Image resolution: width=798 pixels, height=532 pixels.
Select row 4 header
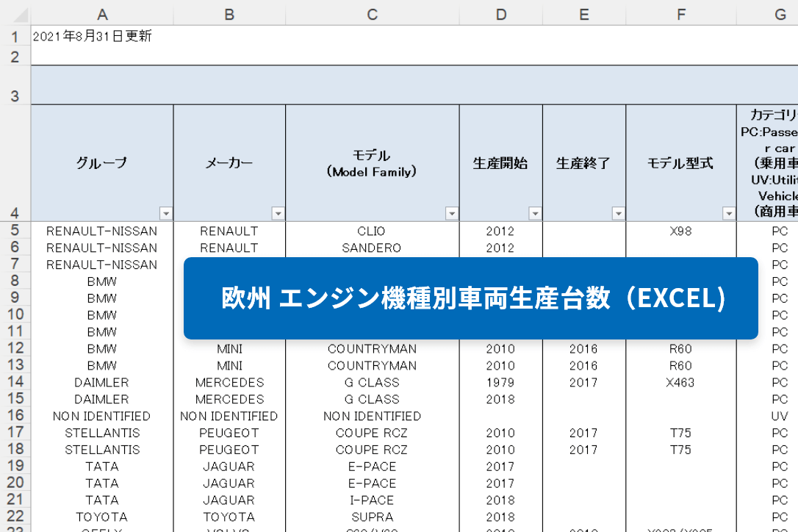click(15, 163)
